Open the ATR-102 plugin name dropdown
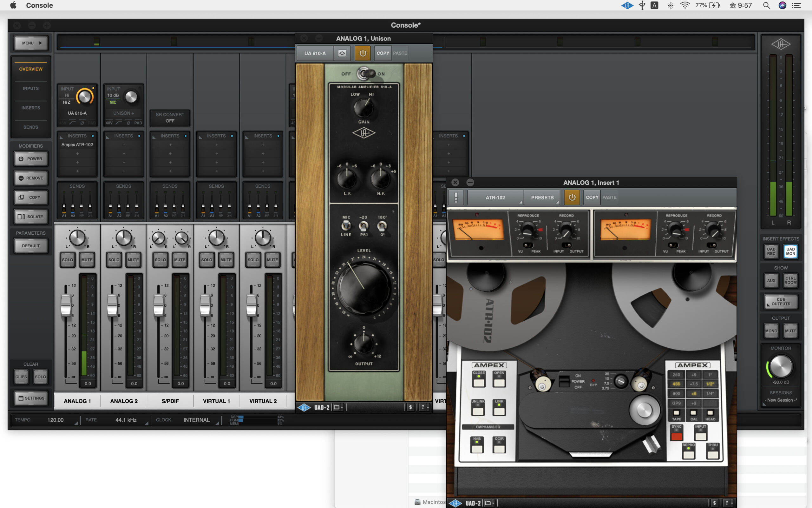The height and width of the screenshot is (508, 812). pos(495,197)
